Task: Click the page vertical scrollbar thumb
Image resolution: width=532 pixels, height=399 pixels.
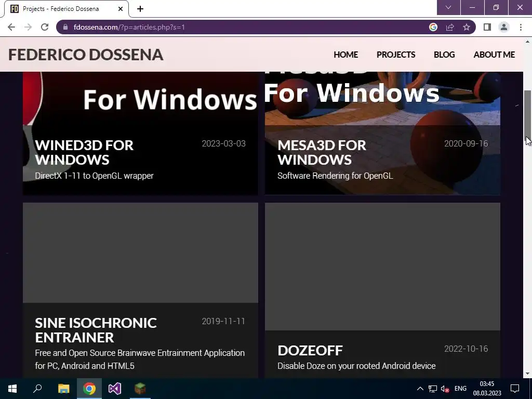Action: tap(528, 114)
